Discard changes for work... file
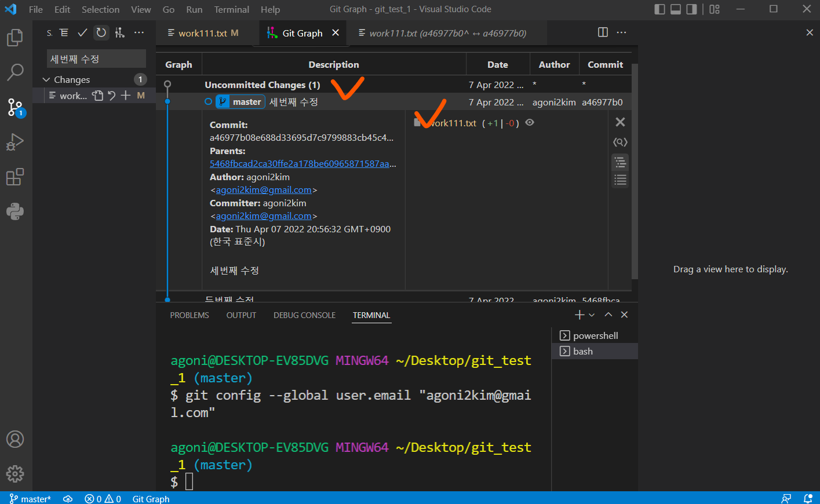This screenshot has width=820, height=504. [112, 96]
